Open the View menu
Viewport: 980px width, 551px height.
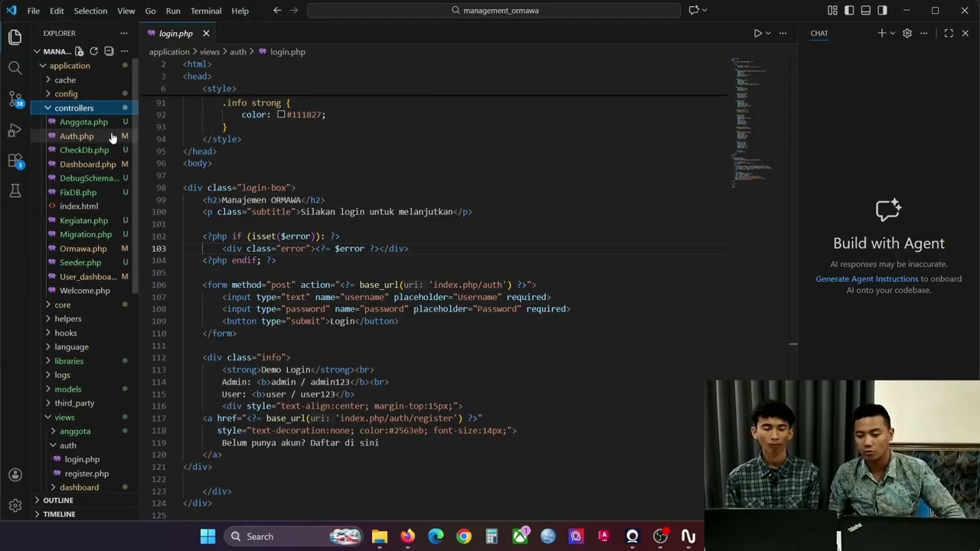tap(126, 11)
